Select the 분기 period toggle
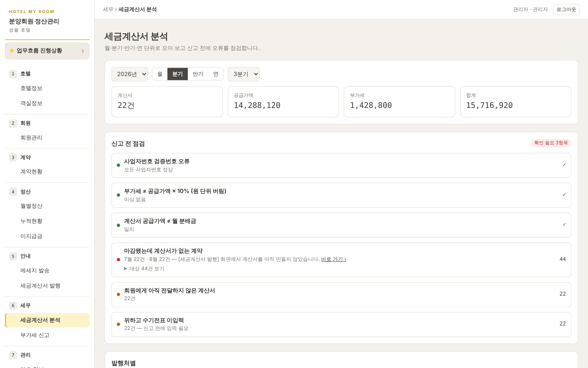This screenshot has width=588, height=368. click(x=177, y=74)
